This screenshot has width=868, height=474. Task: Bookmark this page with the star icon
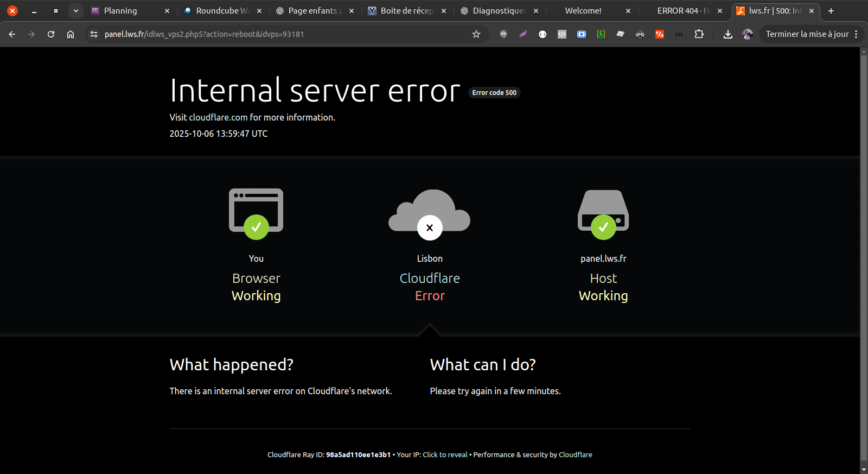(x=476, y=34)
